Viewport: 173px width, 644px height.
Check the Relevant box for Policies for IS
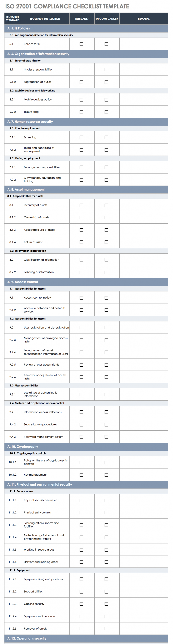coord(81,44)
